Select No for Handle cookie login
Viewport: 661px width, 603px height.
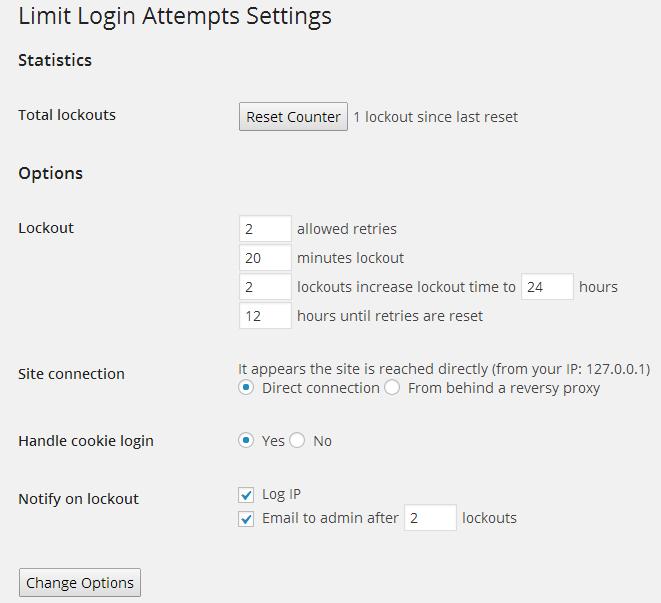pos(298,441)
